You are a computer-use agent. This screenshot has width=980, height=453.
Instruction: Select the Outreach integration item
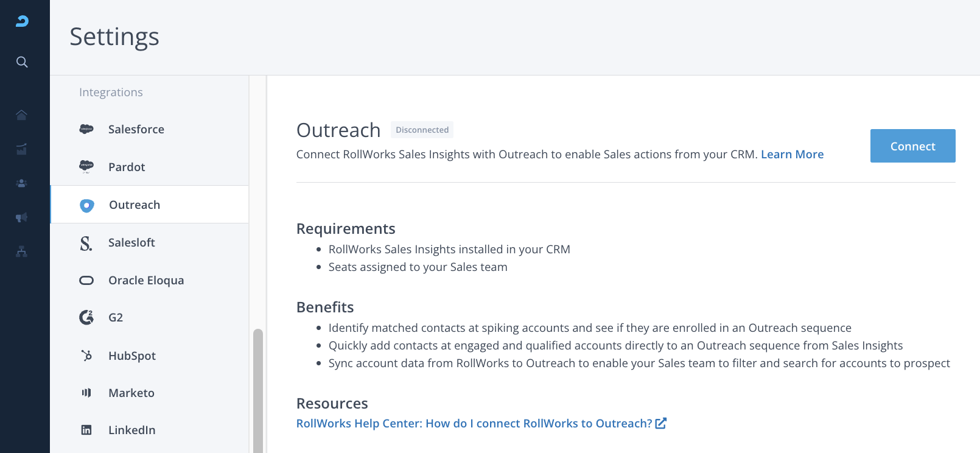tap(135, 205)
